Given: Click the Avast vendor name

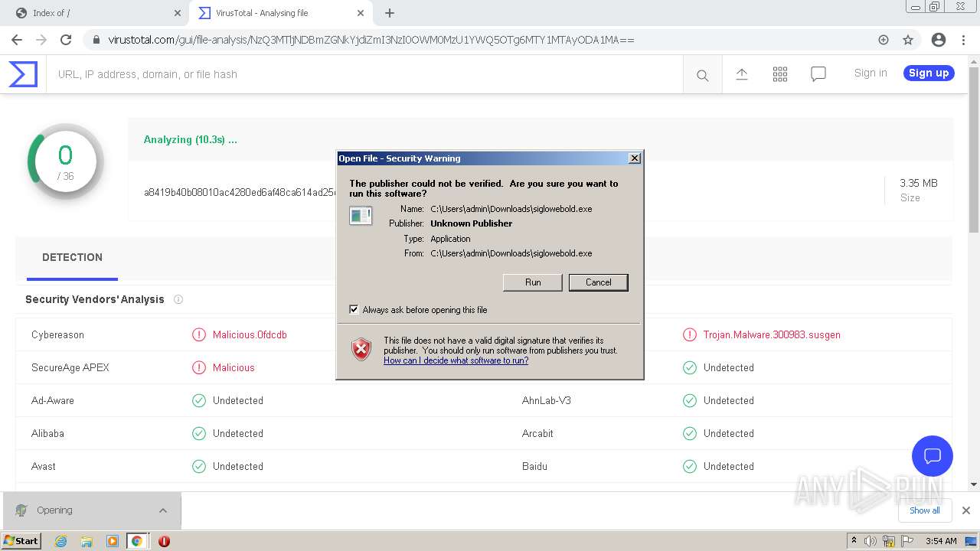Looking at the screenshot, I should pyautogui.click(x=44, y=466).
